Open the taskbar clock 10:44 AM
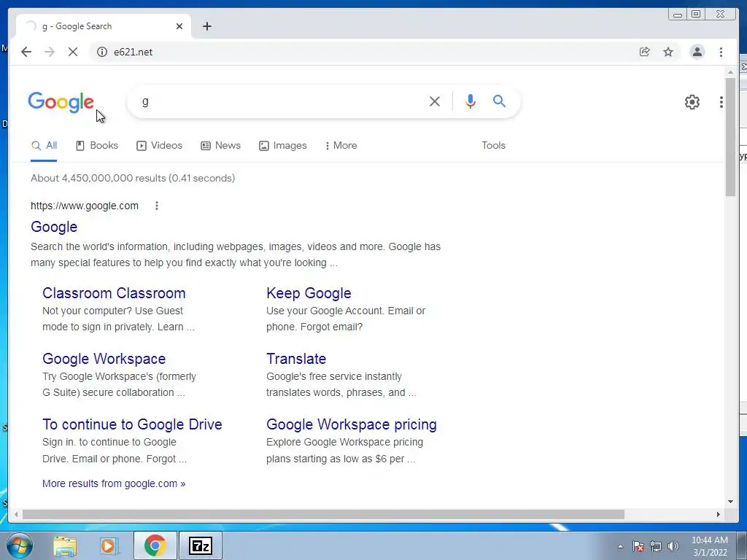Image resolution: width=747 pixels, height=560 pixels. click(709, 546)
